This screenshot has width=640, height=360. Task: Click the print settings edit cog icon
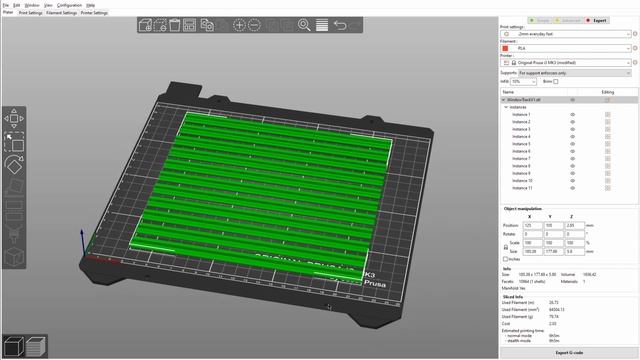(x=635, y=34)
